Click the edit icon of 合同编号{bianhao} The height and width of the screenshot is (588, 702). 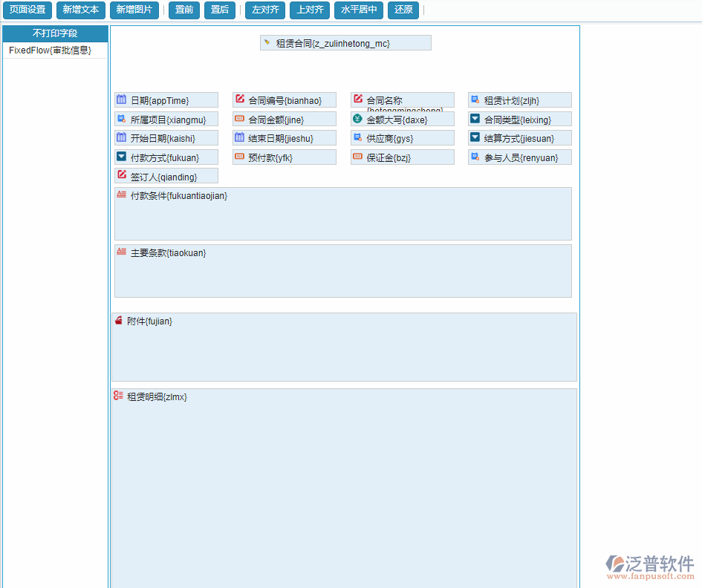click(x=239, y=99)
